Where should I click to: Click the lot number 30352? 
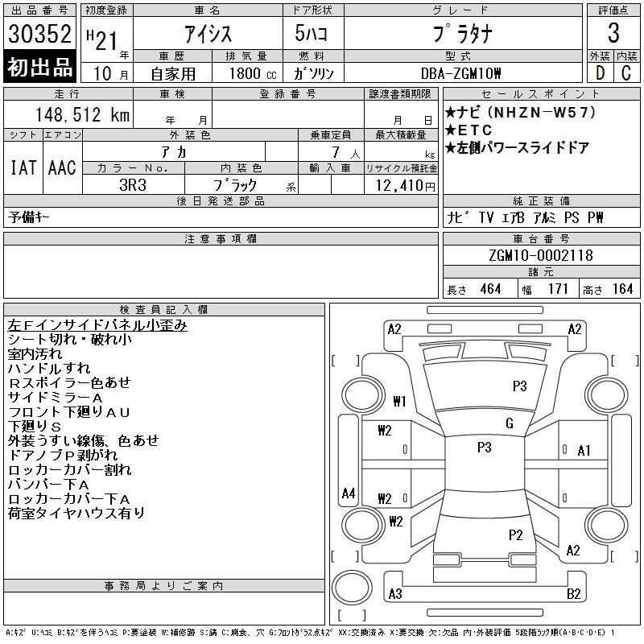point(40,34)
